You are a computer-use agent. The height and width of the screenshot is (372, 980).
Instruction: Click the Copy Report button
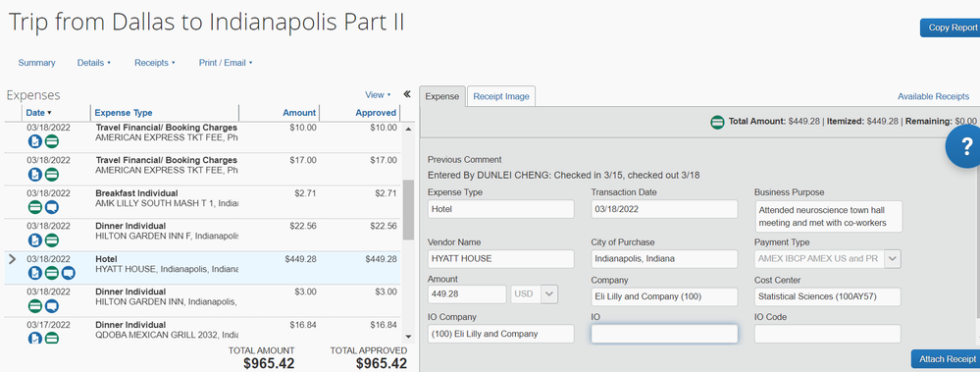(950, 27)
